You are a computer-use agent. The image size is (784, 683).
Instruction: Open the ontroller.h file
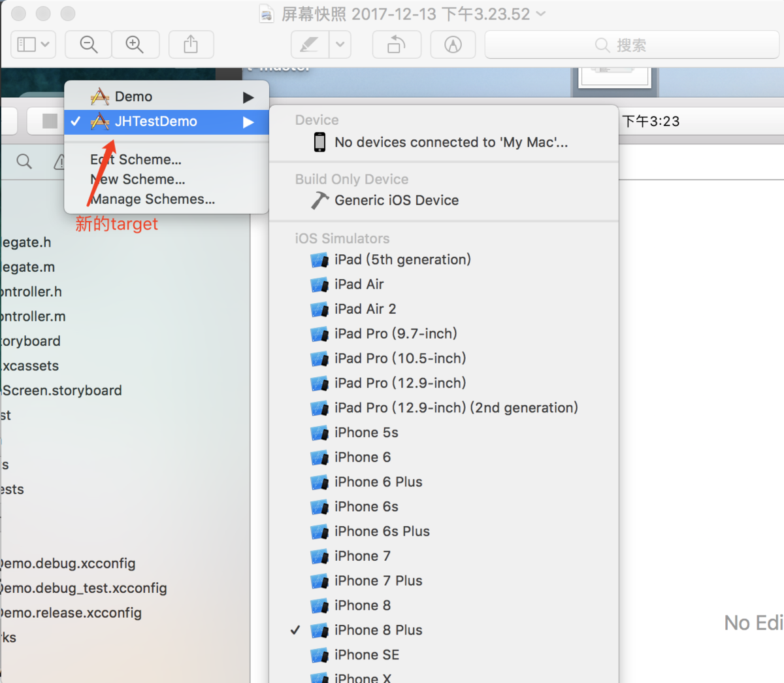pos(31,292)
